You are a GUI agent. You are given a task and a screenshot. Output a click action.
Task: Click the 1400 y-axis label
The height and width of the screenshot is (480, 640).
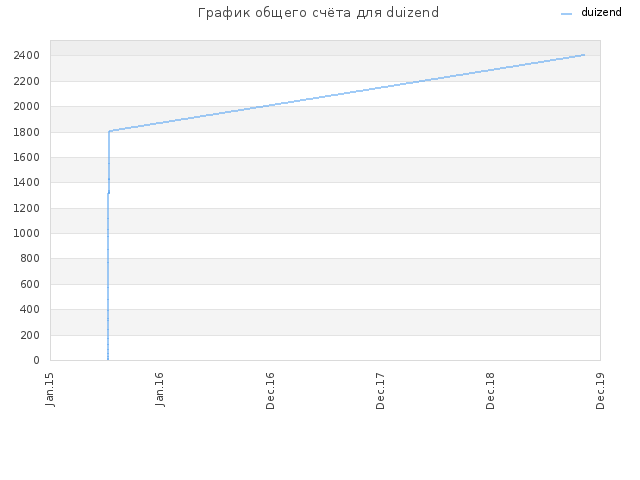coord(27,182)
